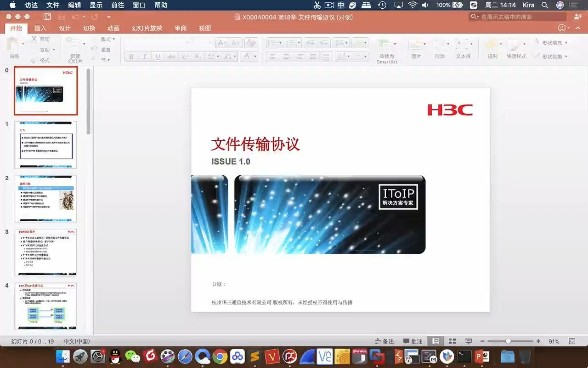588x368 pixels.
Task: Toggle Center text alignment
Action: click(x=286, y=57)
